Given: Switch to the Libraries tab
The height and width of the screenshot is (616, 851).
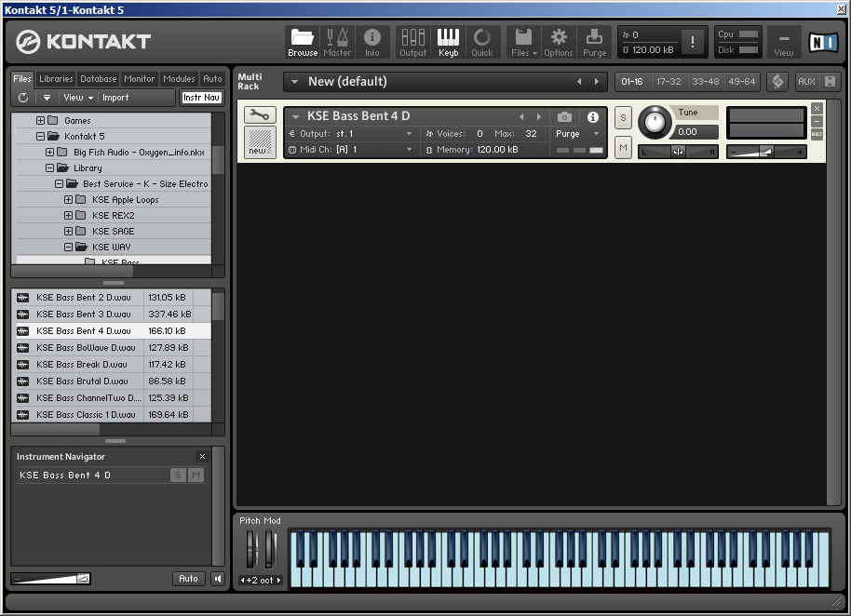Looking at the screenshot, I should tap(56, 78).
